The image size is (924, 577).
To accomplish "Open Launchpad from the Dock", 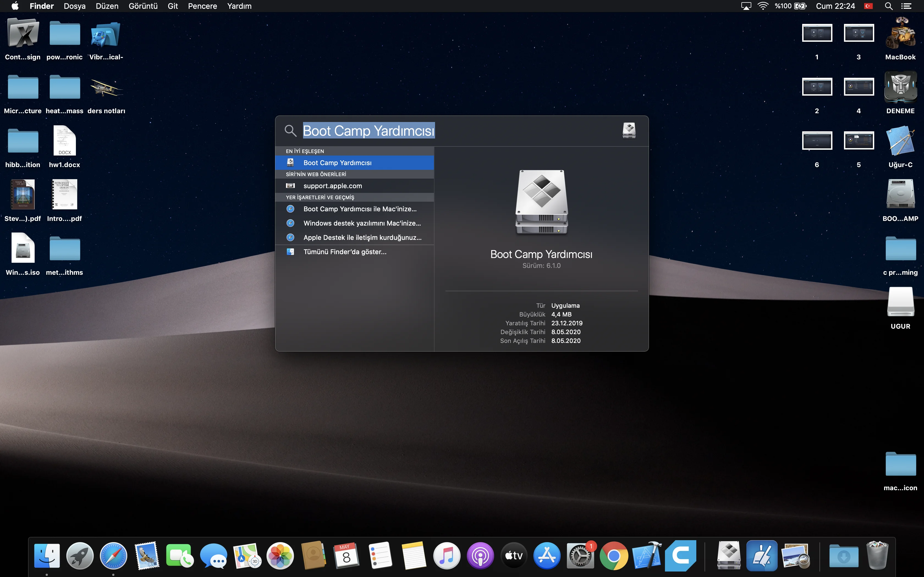I will coord(80,556).
